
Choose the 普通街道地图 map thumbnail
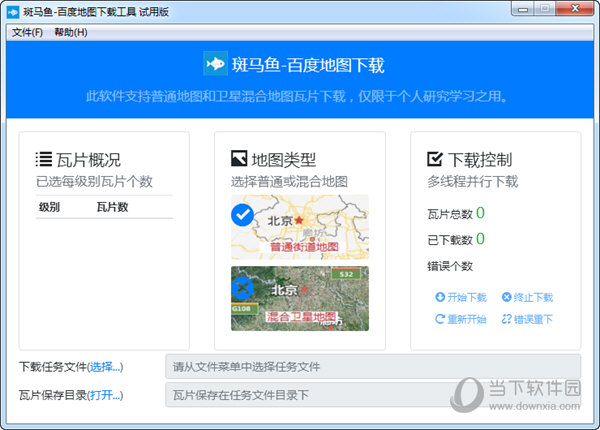[300, 227]
